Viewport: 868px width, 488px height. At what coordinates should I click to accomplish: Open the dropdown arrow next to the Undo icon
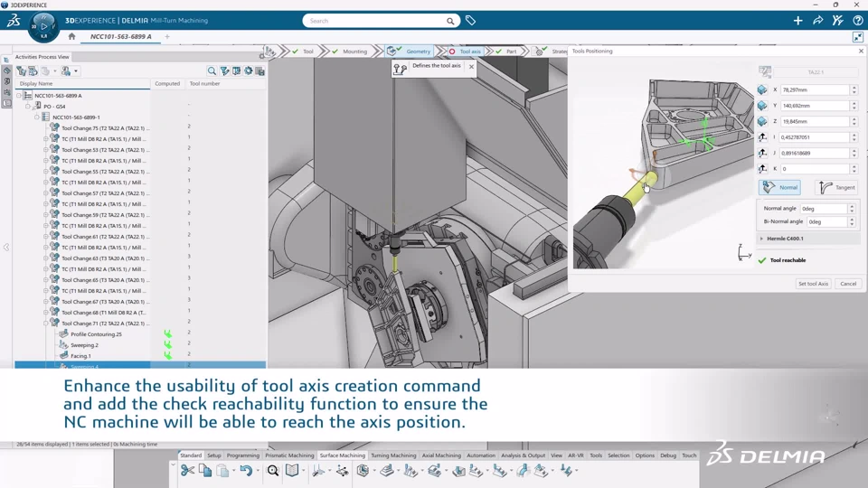pyautogui.click(x=258, y=471)
